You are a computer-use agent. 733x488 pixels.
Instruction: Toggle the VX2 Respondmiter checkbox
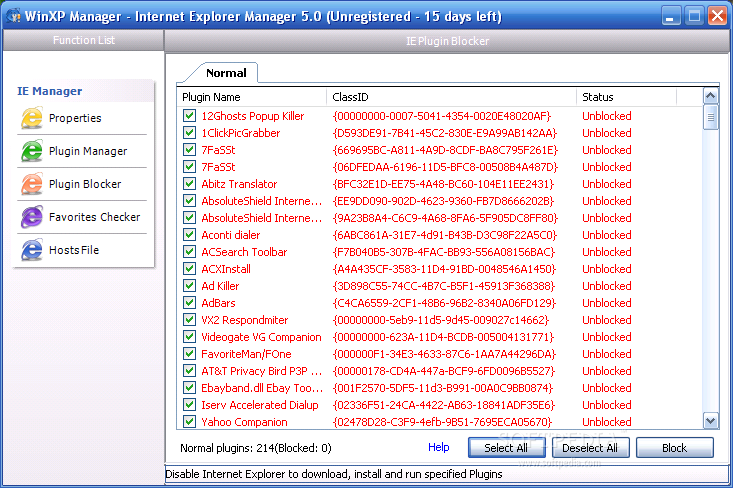[189, 320]
